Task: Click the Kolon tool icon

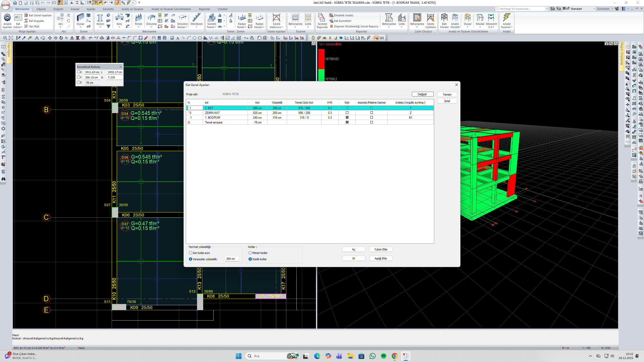Action: pyautogui.click(x=100, y=18)
